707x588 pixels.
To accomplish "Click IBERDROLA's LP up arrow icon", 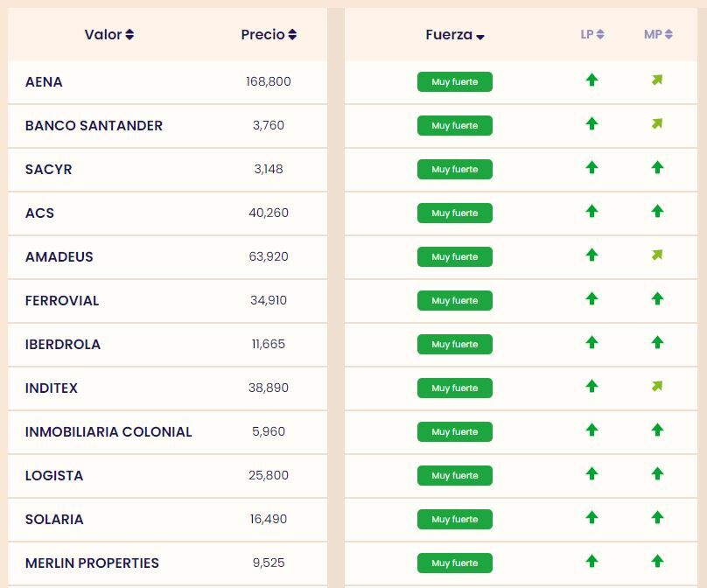I will [591, 343].
